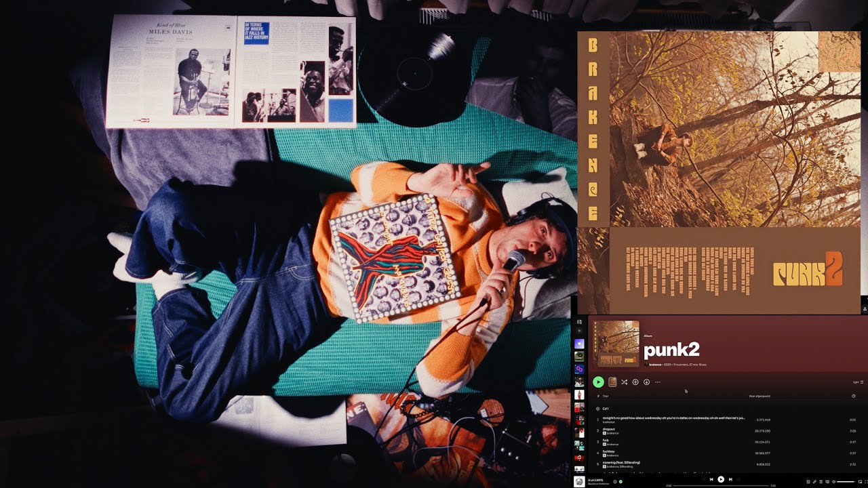Skip to next track in player bar
Viewport: 868px width, 488px height.
[x=730, y=479]
